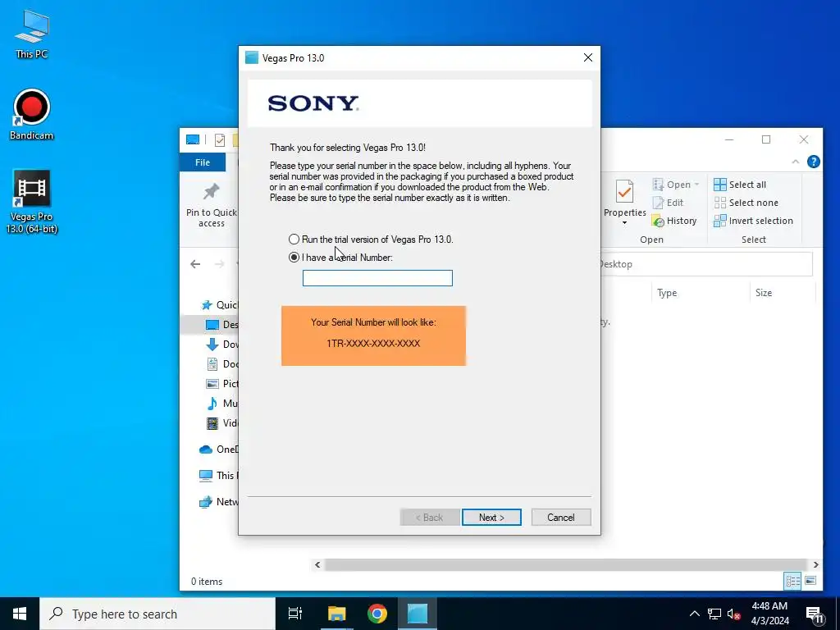Close the Vegas Pro 13.0 dialog
Viewport: 840px width, 630px height.
click(x=587, y=58)
